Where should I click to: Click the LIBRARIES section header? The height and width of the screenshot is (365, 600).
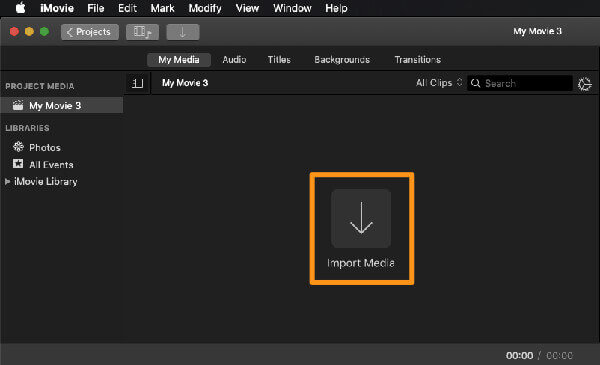(x=27, y=128)
